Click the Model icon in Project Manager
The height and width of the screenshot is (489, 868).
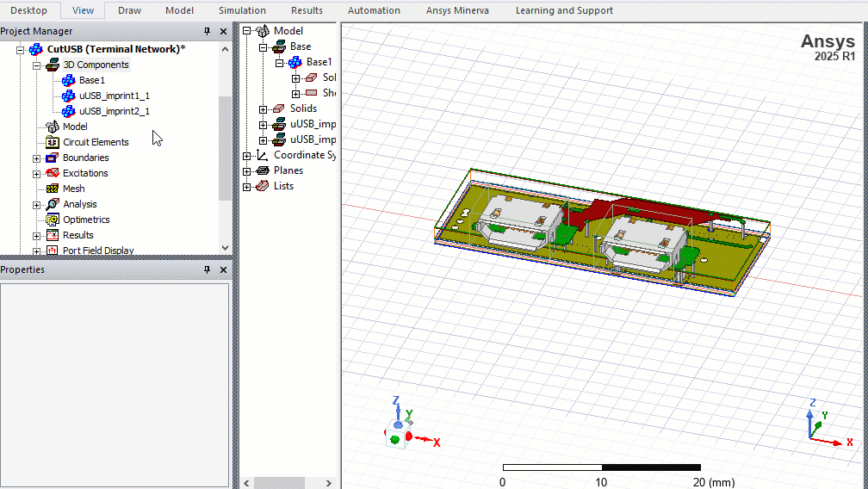click(x=52, y=127)
